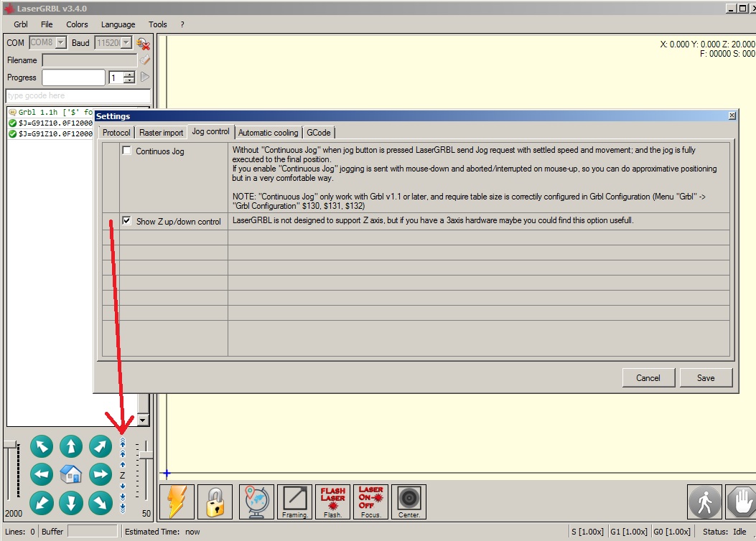This screenshot has height=541, width=756.
Task: Click the log scrollbar down arrow
Action: point(143,420)
